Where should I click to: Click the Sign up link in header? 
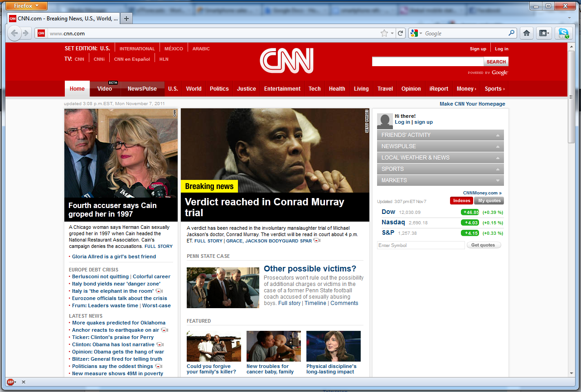(478, 49)
